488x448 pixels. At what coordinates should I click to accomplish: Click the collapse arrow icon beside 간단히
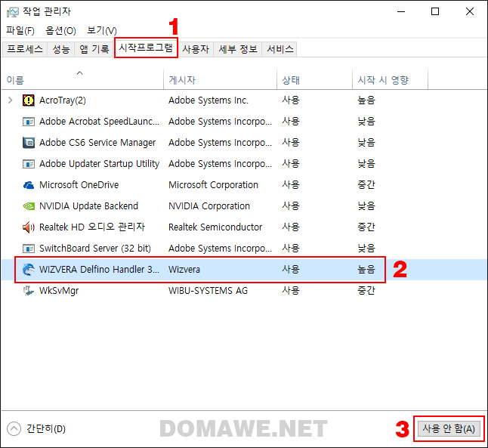[14, 428]
